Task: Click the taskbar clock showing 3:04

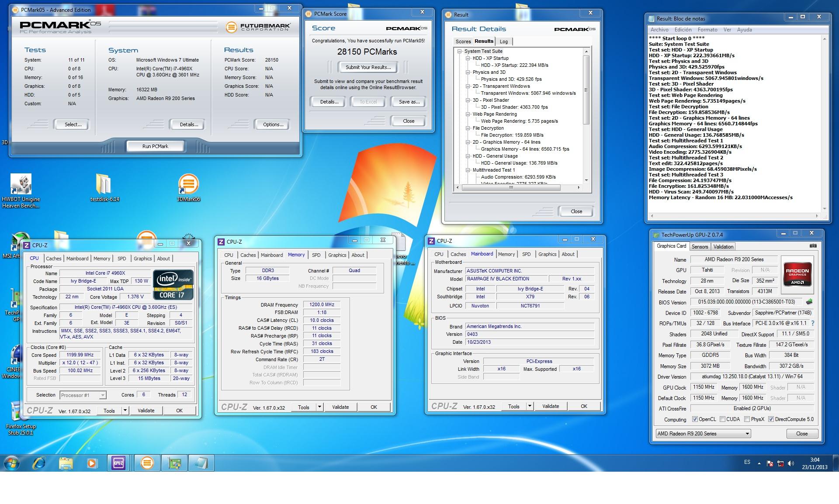Action: tap(815, 463)
